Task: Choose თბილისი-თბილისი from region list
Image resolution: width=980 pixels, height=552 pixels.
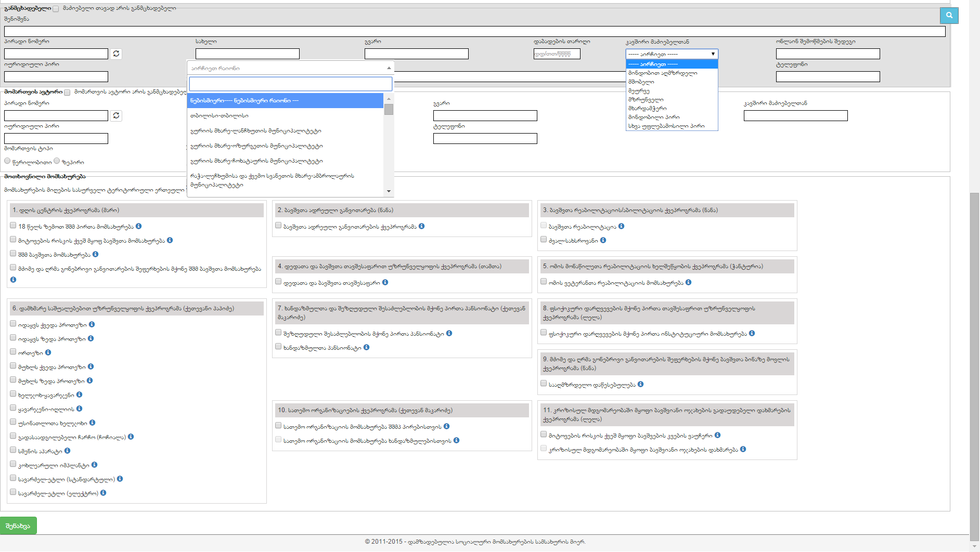Action: 220,115
